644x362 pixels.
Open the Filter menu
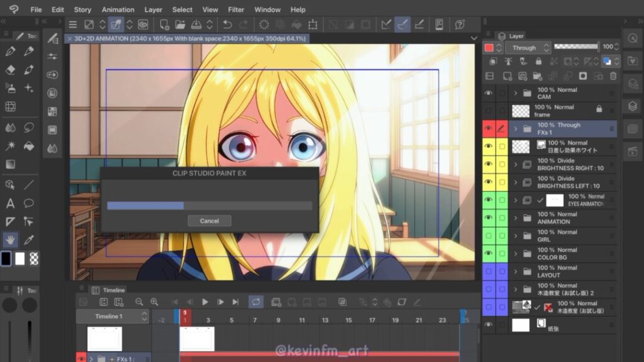236,9
